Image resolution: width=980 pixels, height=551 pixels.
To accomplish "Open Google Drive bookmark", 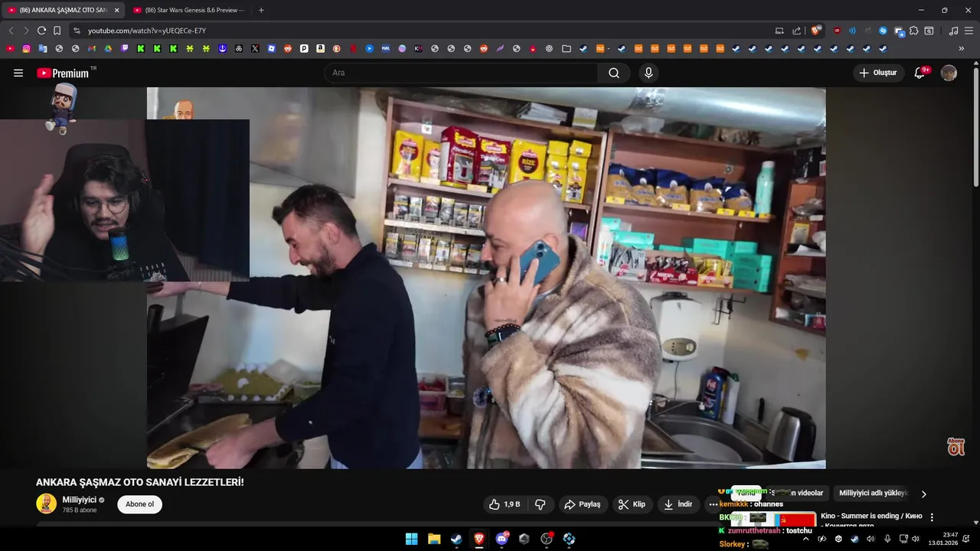I will pos(108,48).
